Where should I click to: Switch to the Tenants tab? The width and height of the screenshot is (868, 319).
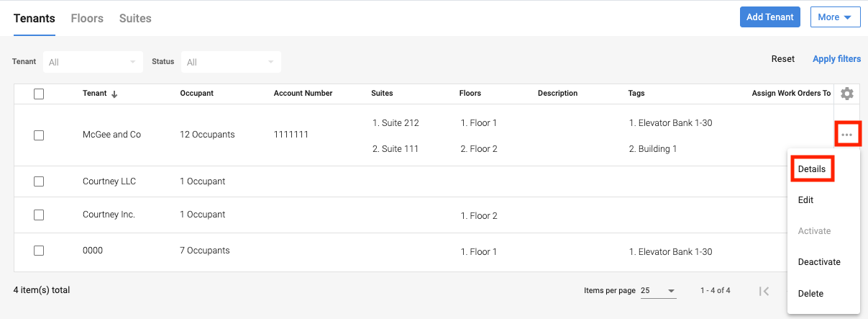35,18
